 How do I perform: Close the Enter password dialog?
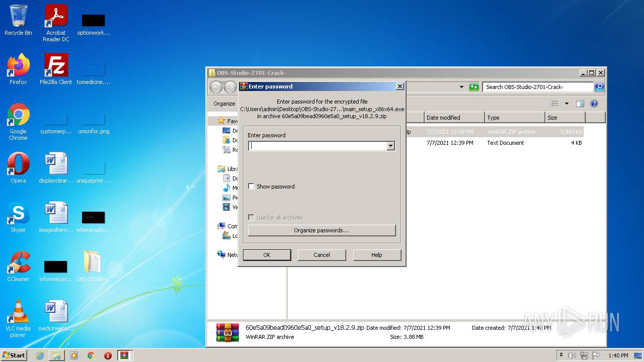(400, 86)
